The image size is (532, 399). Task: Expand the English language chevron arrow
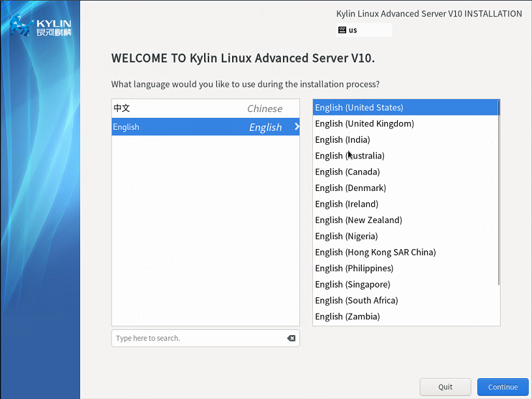coord(297,126)
